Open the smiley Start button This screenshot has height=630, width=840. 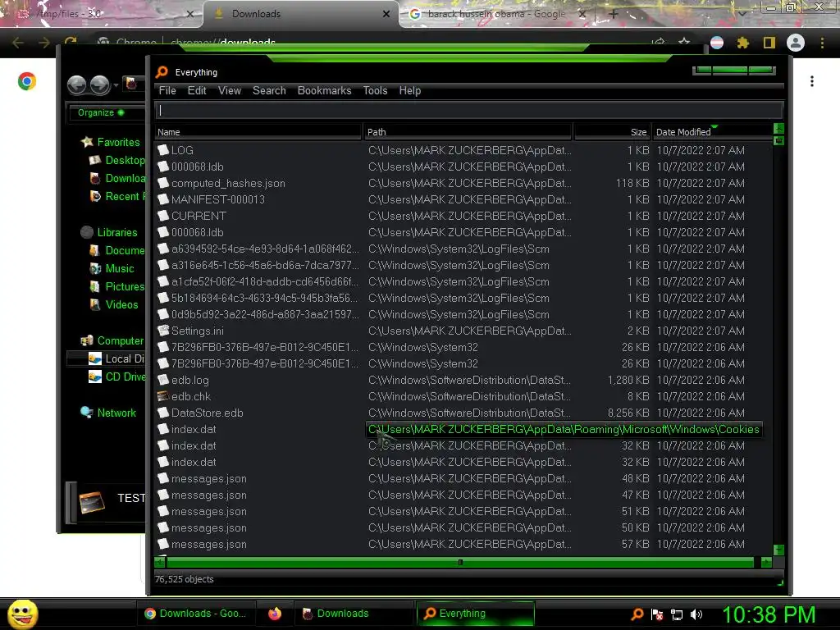(23, 614)
